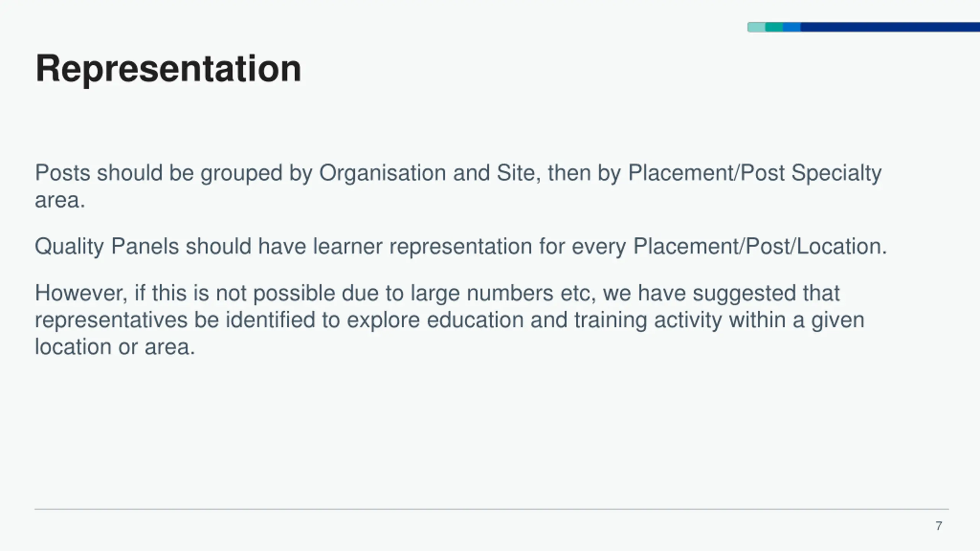Click the text "Placement/Post Specialty"
The height and width of the screenshot is (551, 980).
[755, 173]
